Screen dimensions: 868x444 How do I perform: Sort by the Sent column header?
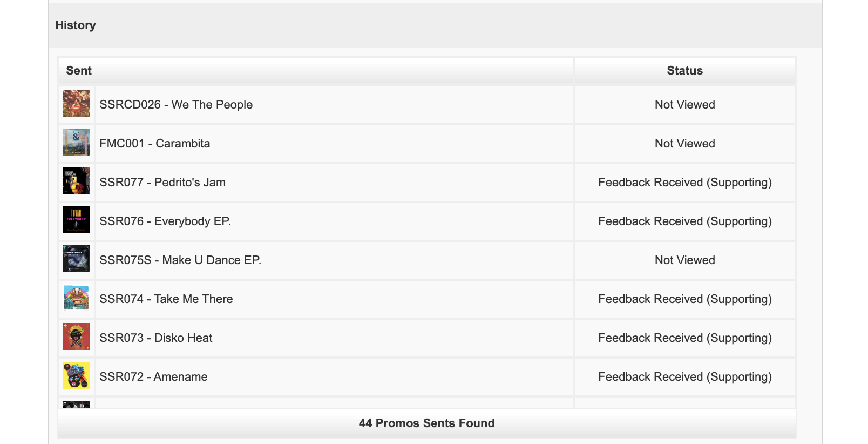click(79, 71)
